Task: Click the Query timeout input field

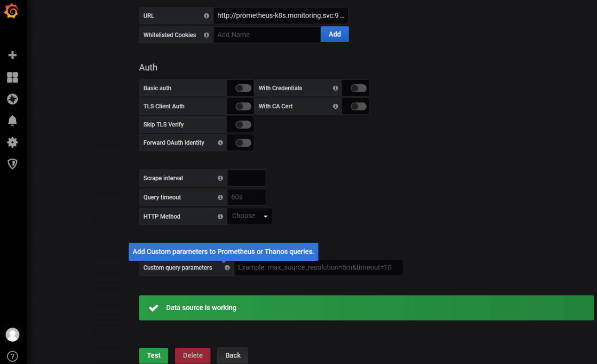Action: pyautogui.click(x=247, y=197)
